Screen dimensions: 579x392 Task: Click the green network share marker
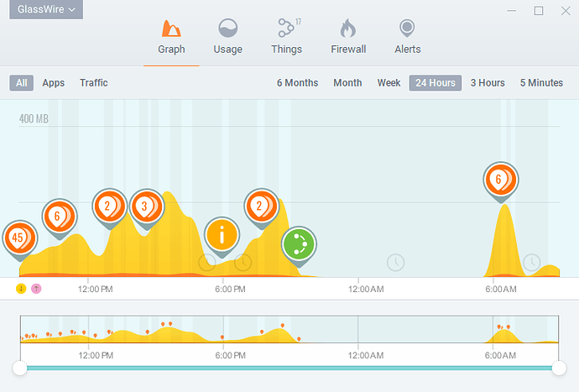[x=298, y=244]
